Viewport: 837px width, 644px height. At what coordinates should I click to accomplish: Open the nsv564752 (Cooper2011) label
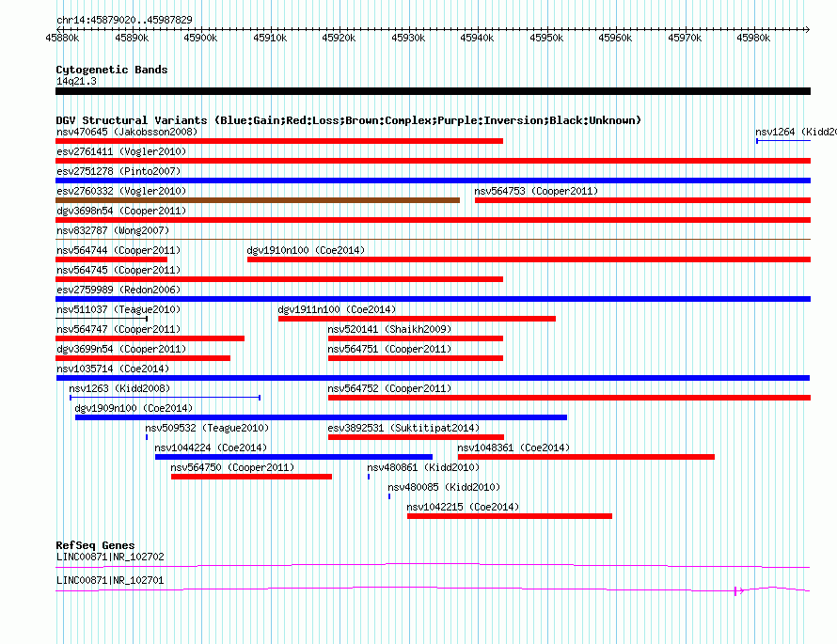coord(389,388)
